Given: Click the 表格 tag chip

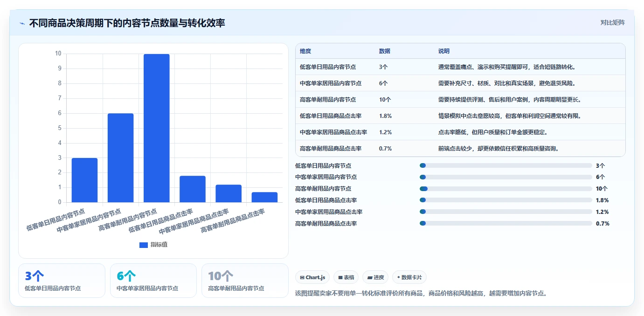Looking at the screenshot, I should point(346,277).
